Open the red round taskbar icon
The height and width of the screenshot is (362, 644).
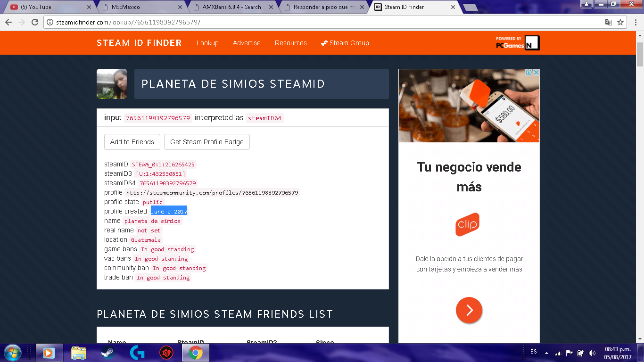pyautogui.click(x=166, y=353)
